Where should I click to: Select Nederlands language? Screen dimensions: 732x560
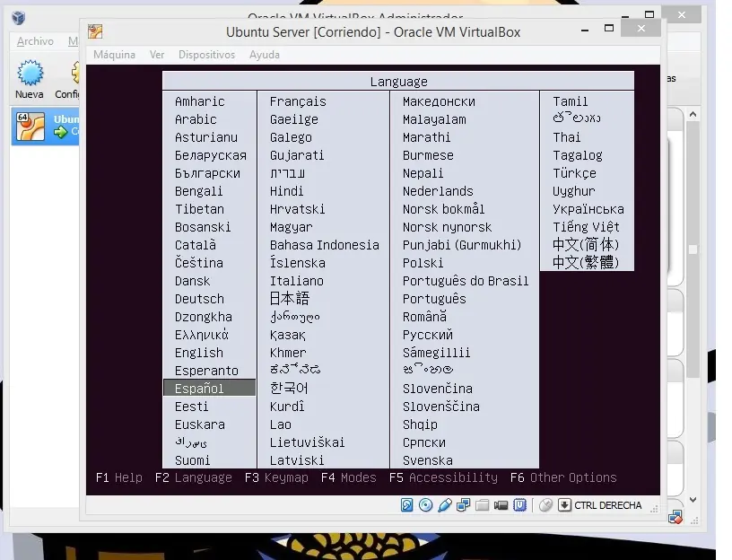click(x=438, y=191)
